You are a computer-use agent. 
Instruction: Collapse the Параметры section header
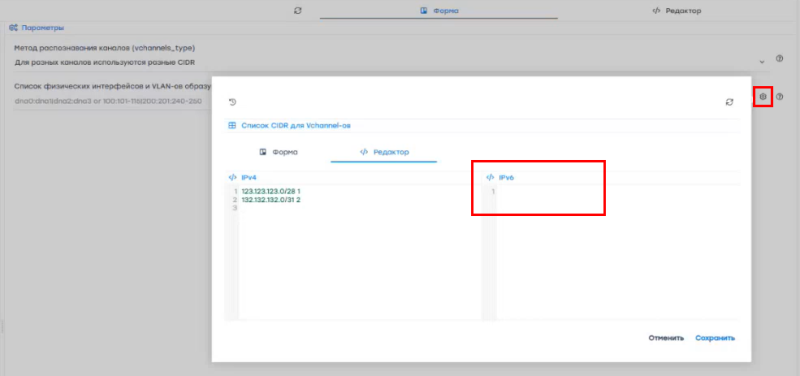[x=36, y=28]
